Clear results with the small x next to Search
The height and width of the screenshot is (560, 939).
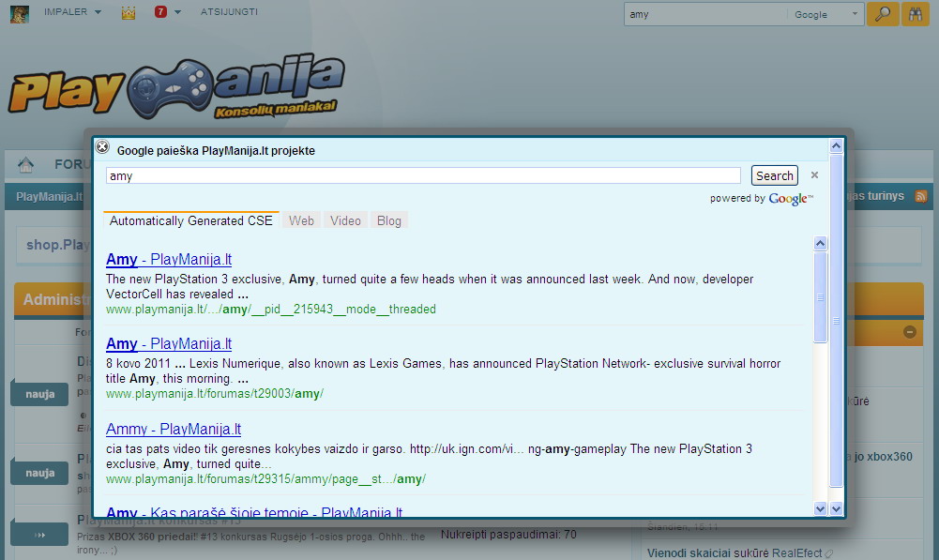point(814,174)
